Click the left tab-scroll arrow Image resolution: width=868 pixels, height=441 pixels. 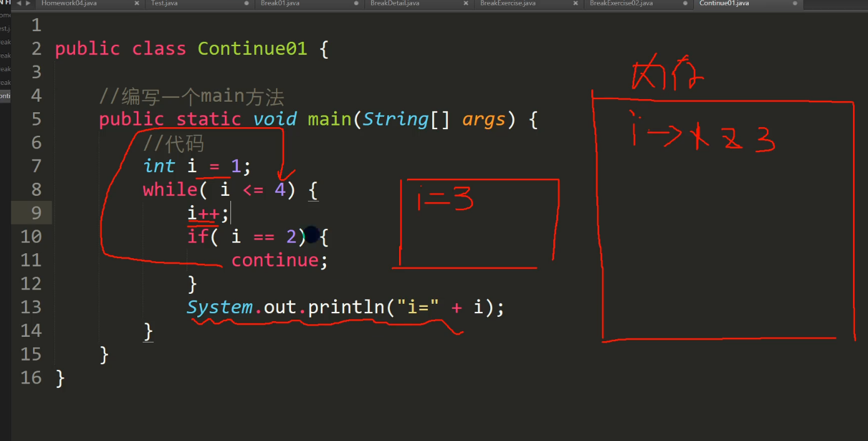click(x=19, y=3)
